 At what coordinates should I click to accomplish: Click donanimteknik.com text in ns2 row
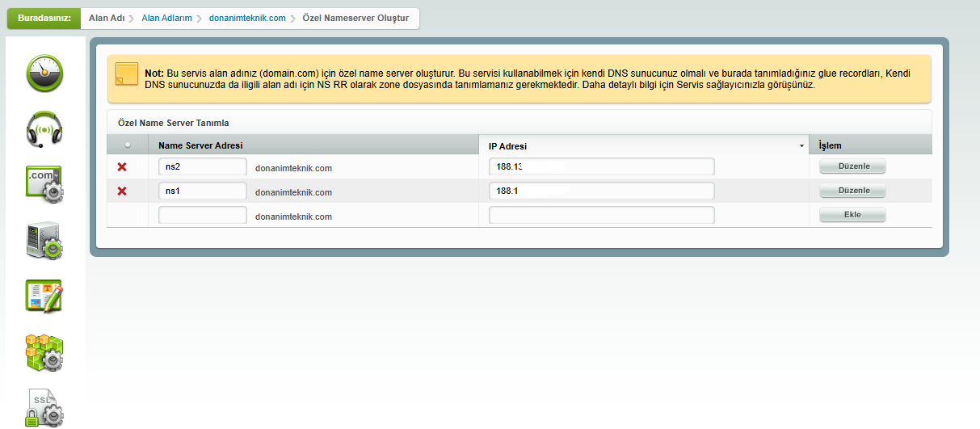point(294,168)
